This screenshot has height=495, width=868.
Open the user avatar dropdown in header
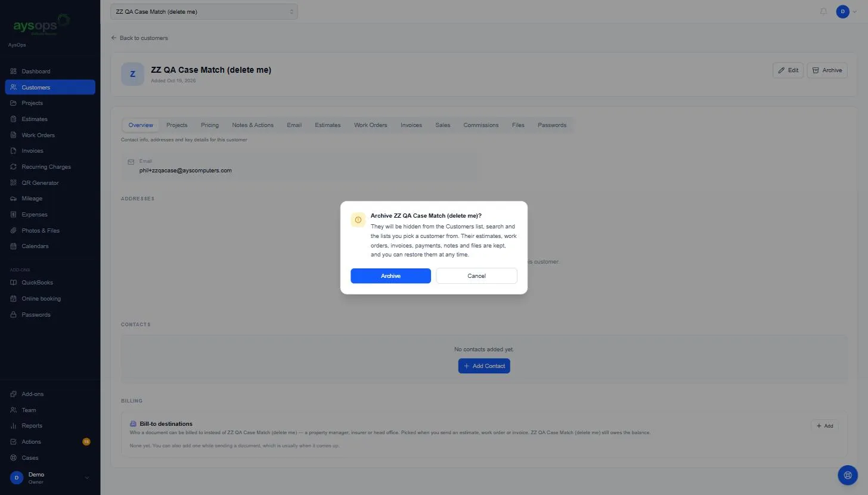[847, 11]
